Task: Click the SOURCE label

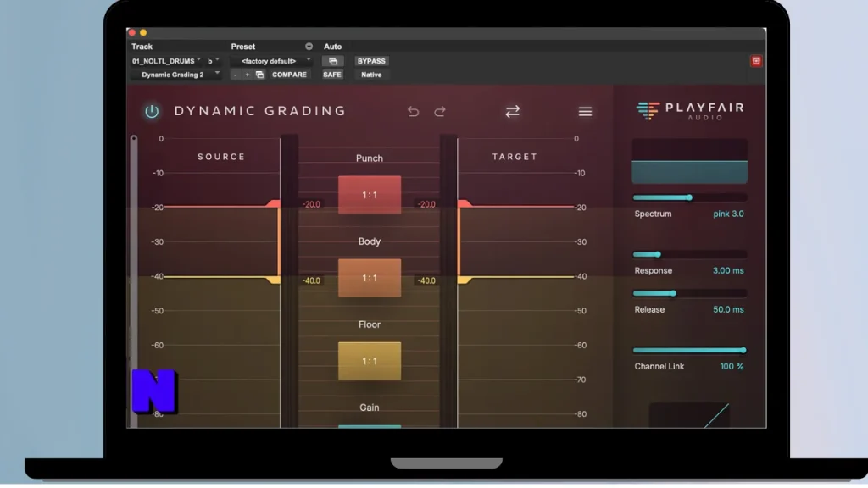Action: [221, 157]
